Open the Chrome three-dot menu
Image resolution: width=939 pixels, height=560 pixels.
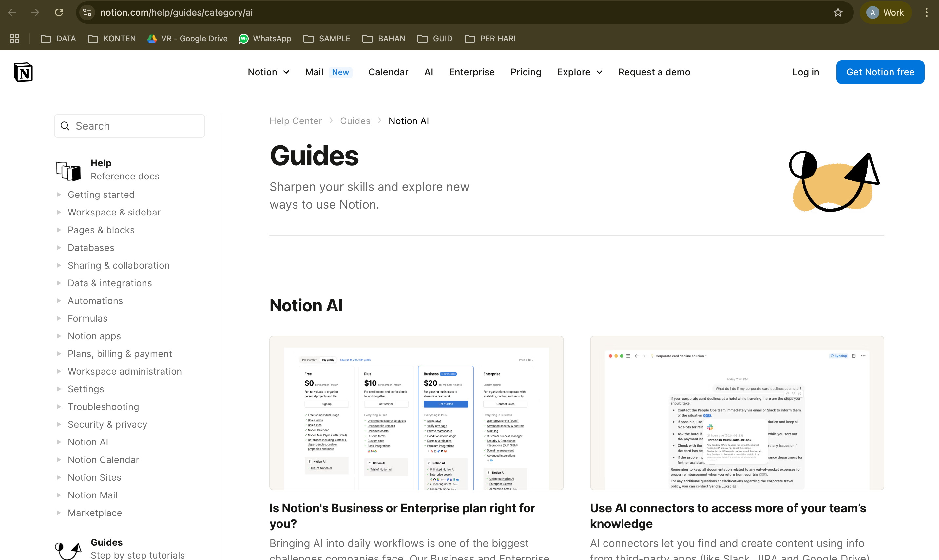point(926,12)
